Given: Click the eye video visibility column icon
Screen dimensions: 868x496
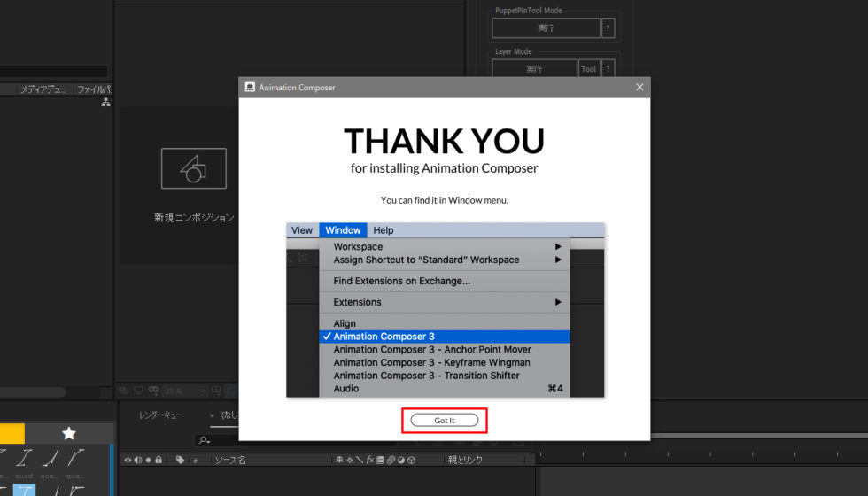Looking at the screenshot, I should click(128, 460).
